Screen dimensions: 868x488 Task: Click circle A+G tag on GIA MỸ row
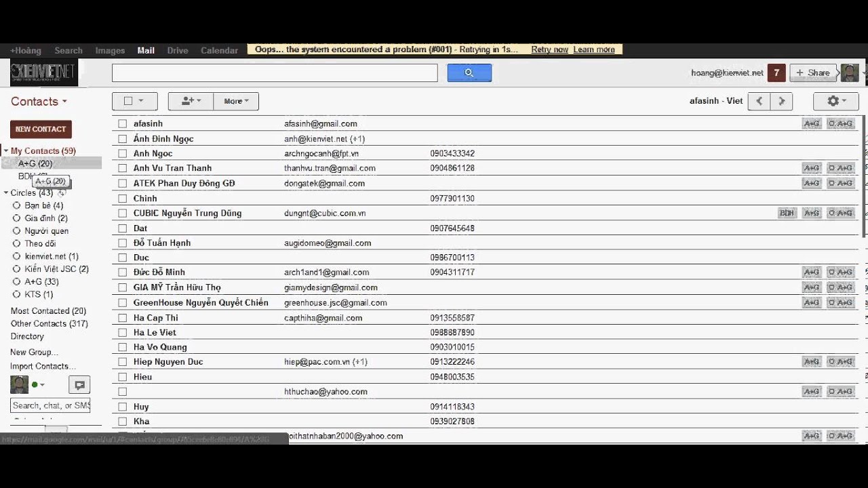(841, 287)
